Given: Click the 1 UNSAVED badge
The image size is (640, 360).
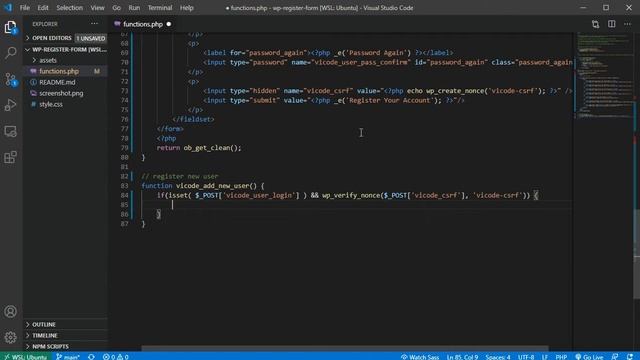Looking at the screenshot, I should 91,38.
